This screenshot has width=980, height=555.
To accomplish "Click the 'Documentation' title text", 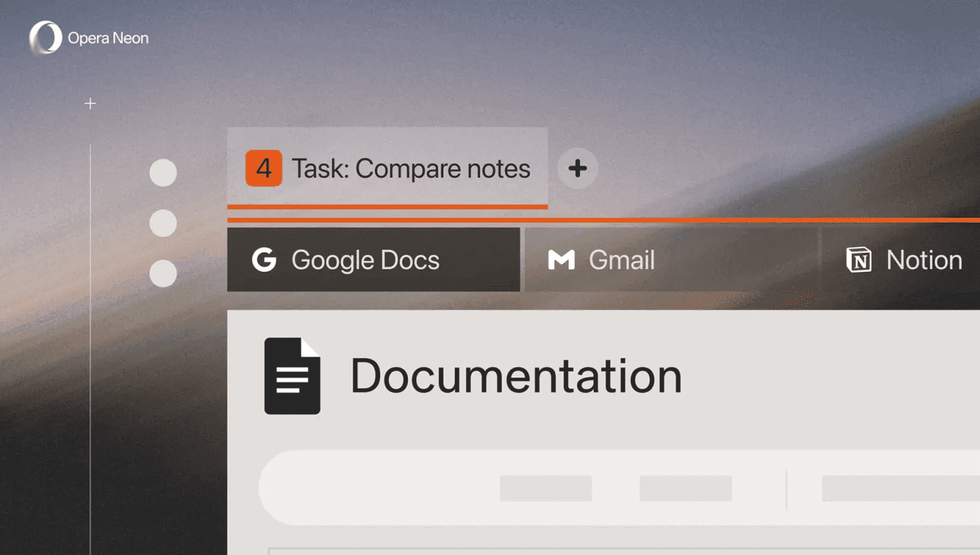I will pyautogui.click(x=516, y=375).
